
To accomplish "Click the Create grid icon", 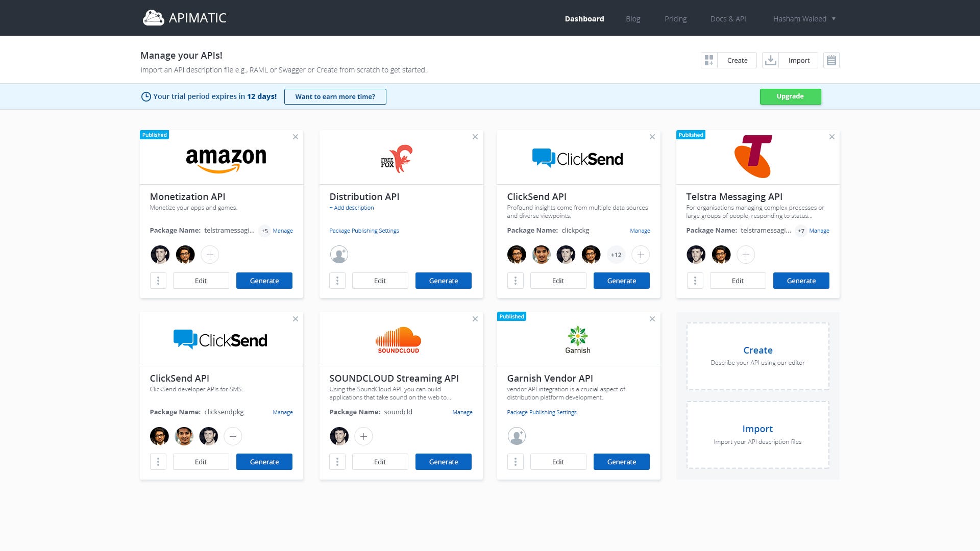I will coord(709,60).
